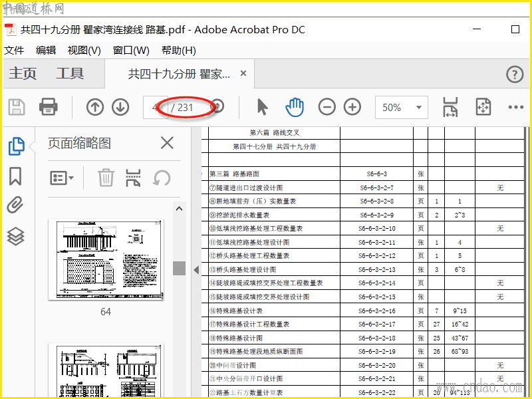Click the ⑲特殊路基处理段地质纵断面图 entry
The image size is (532, 399).
(256, 352)
